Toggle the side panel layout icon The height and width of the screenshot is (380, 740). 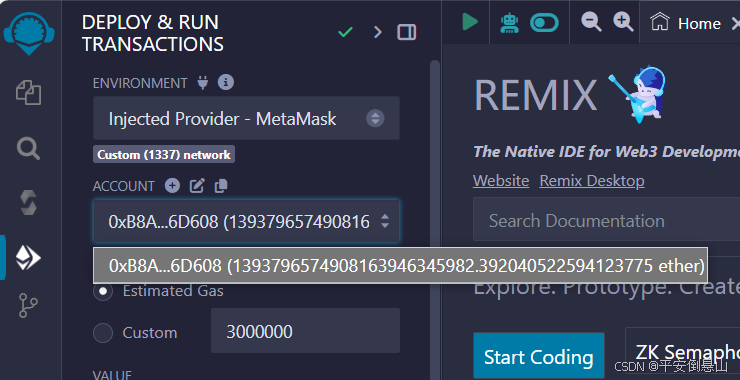(x=406, y=32)
